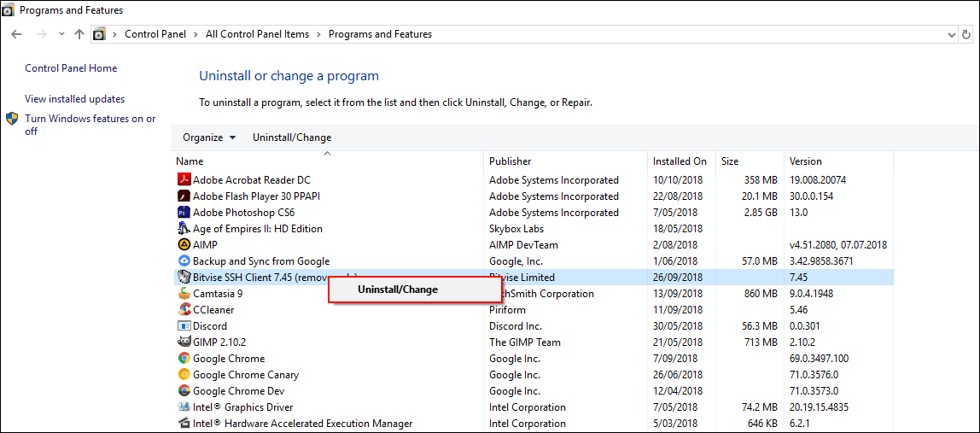Open Turn Windows features on or off
Image resolution: width=980 pixels, height=433 pixels.
point(90,126)
